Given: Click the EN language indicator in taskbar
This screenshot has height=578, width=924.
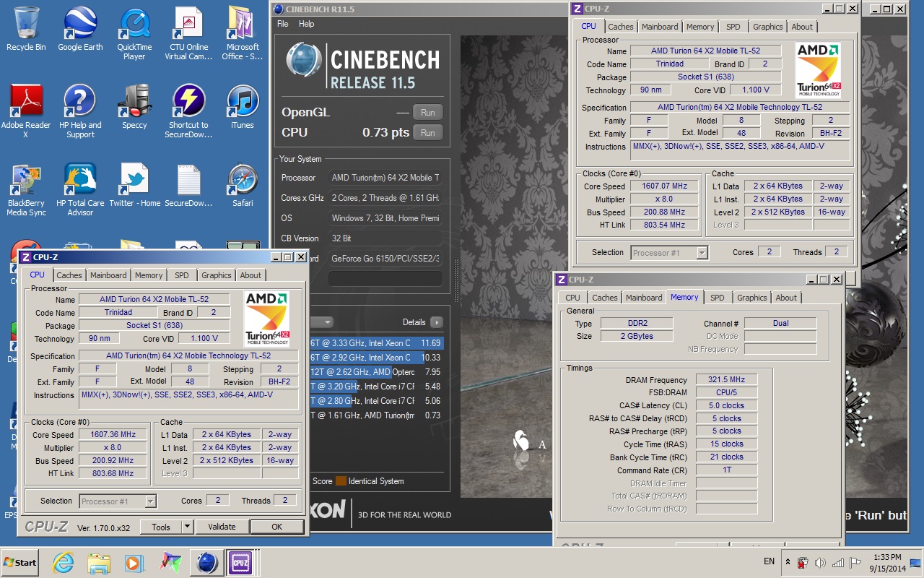Looking at the screenshot, I should tap(769, 561).
